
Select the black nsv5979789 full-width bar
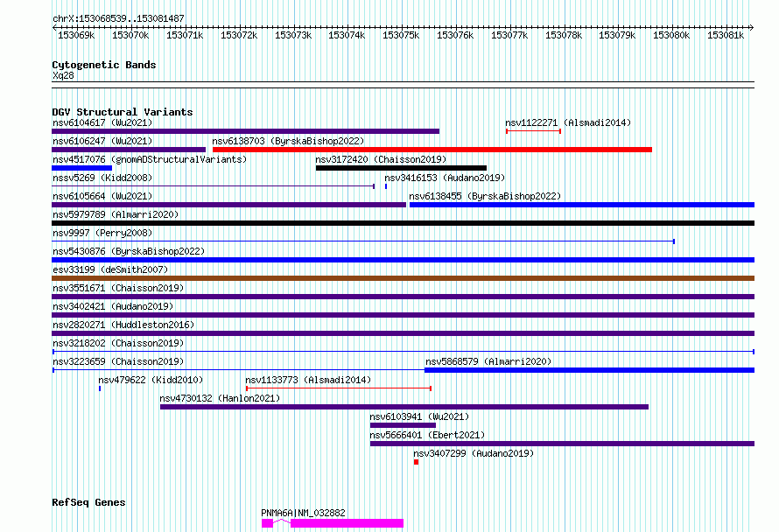403,223
